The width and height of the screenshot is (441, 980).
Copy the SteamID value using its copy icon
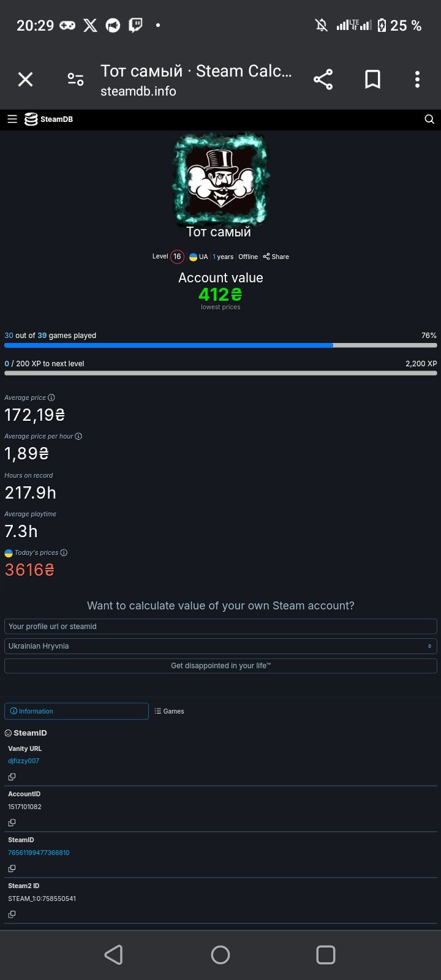(x=12, y=869)
